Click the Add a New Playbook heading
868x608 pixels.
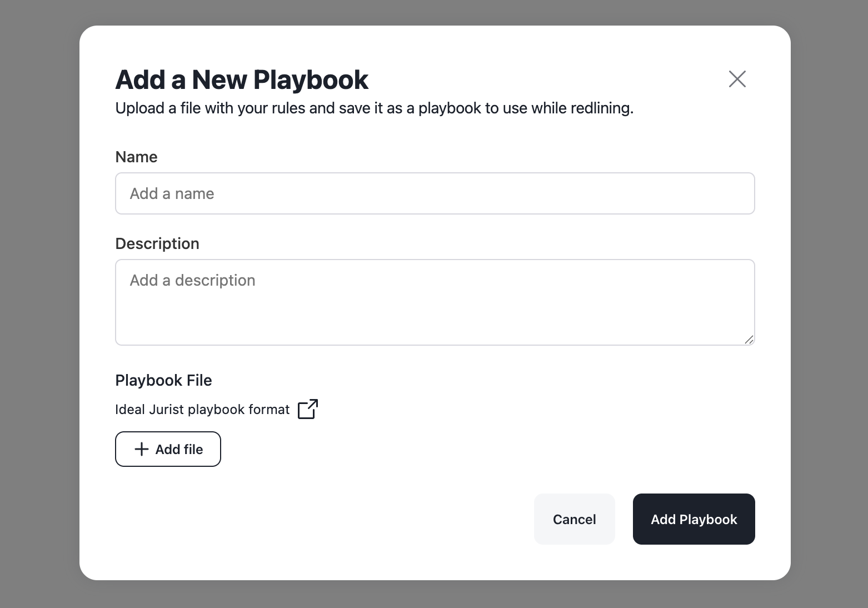tap(242, 79)
